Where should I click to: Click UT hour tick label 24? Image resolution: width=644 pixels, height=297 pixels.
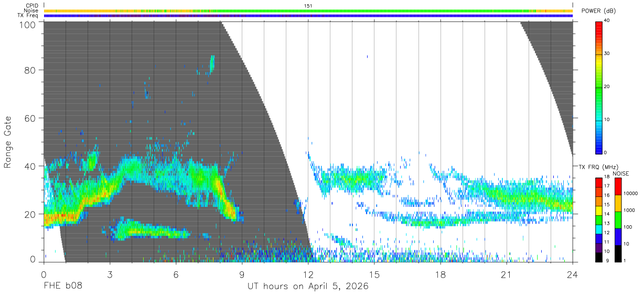572,274
